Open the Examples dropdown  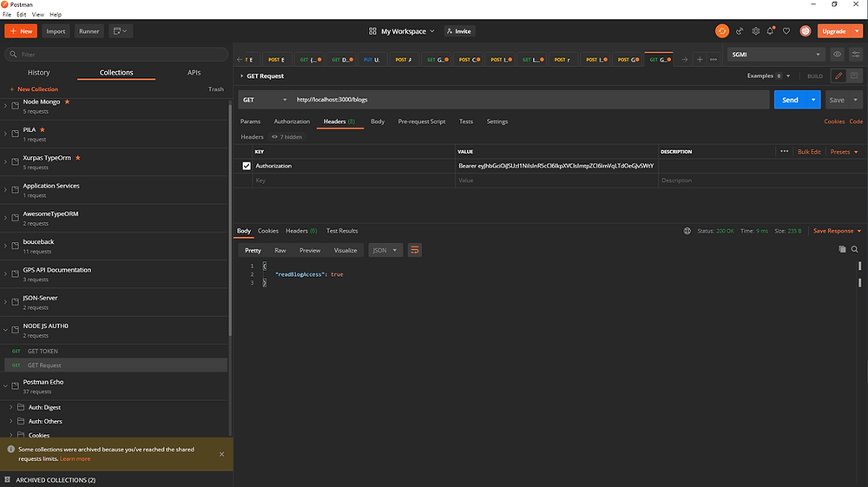tap(769, 76)
